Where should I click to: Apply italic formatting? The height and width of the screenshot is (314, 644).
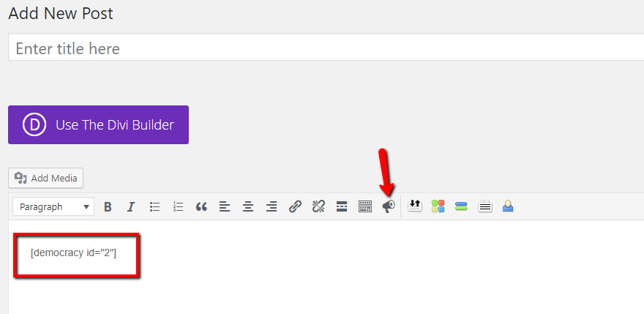(130, 206)
